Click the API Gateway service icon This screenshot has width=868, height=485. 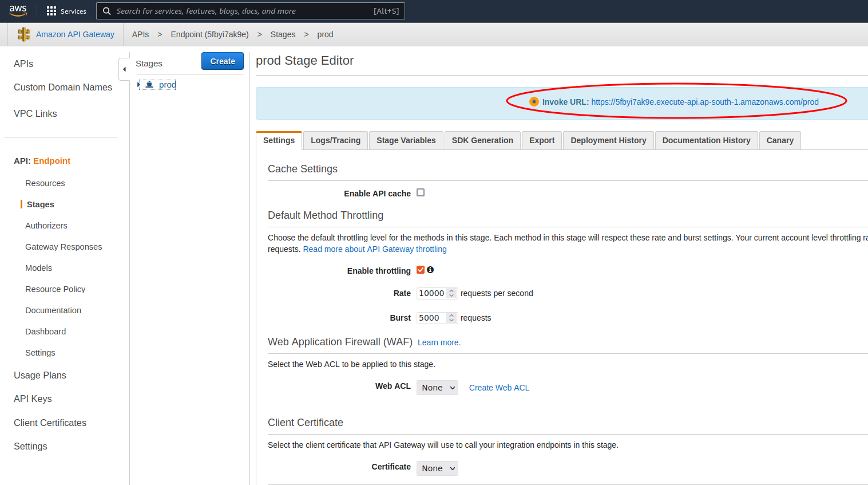(x=23, y=34)
